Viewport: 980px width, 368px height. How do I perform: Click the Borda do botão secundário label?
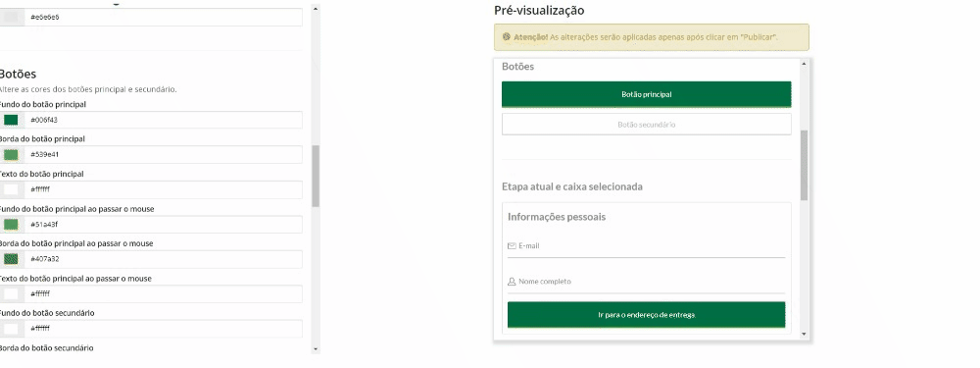pos(46,347)
